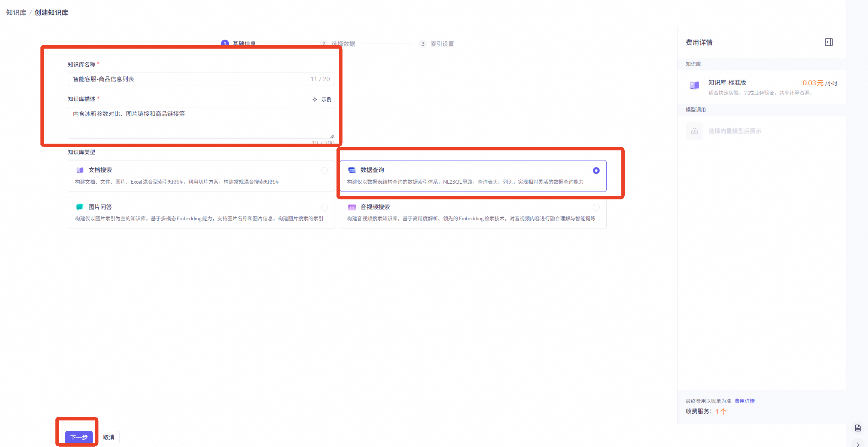
Task: Select the 音视频搜索 radio button
Action: (596, 207)
